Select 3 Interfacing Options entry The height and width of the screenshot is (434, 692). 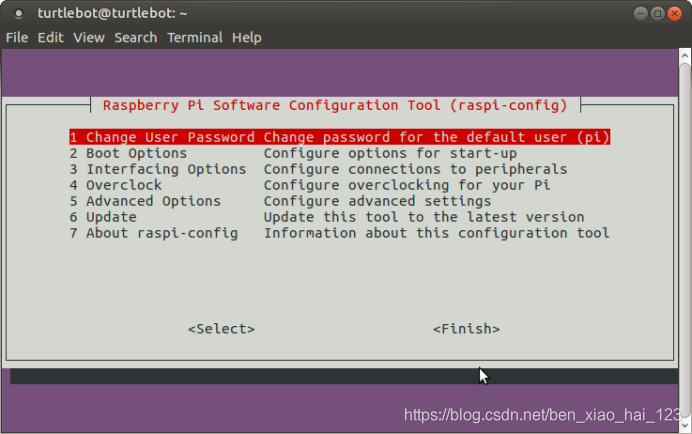click(318, 169)
